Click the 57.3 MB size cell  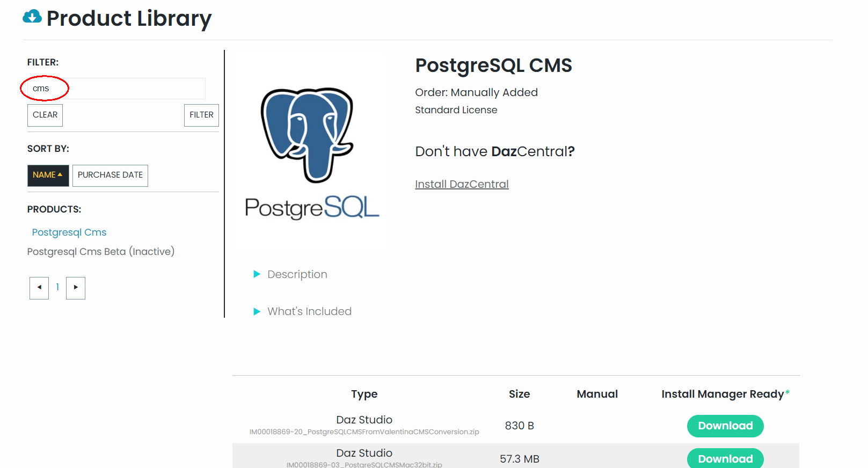(x=519, y=459)
